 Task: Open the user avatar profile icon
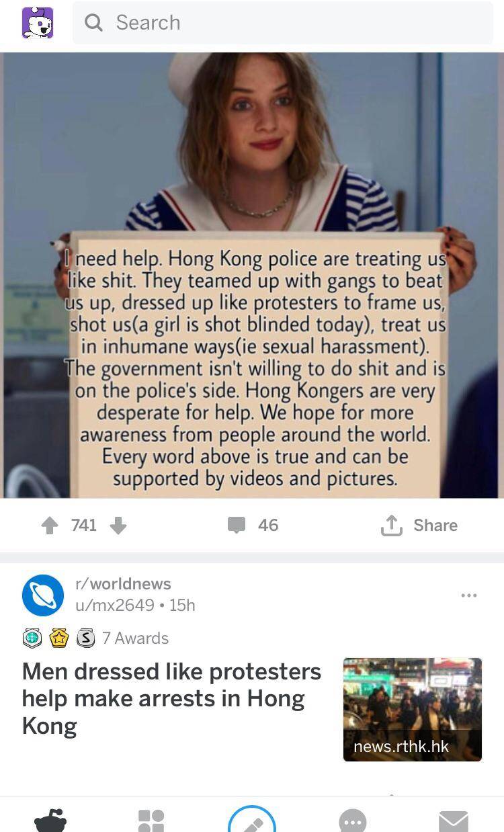pos(38,23)
